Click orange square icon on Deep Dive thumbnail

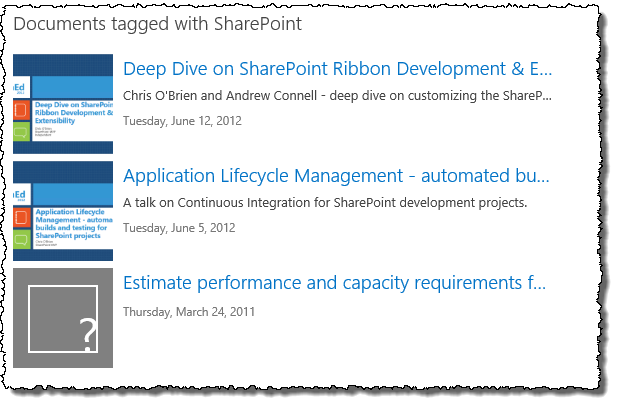click(21, 109)
